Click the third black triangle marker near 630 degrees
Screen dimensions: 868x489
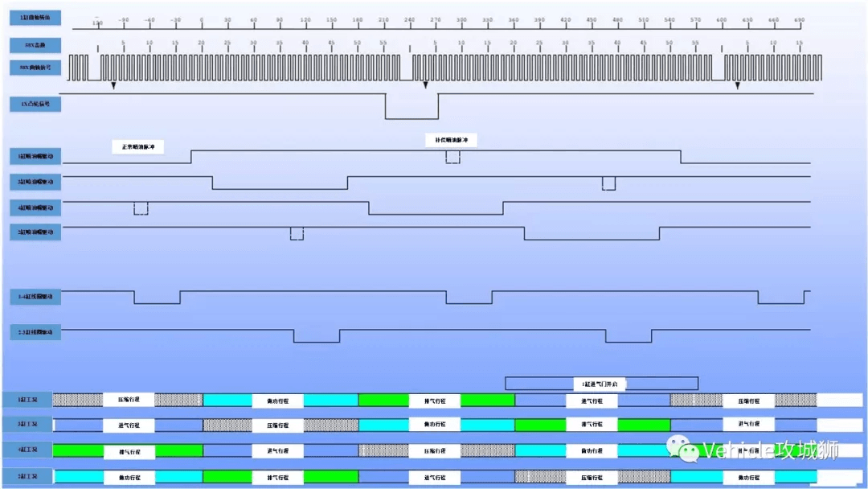click(737, 85)
